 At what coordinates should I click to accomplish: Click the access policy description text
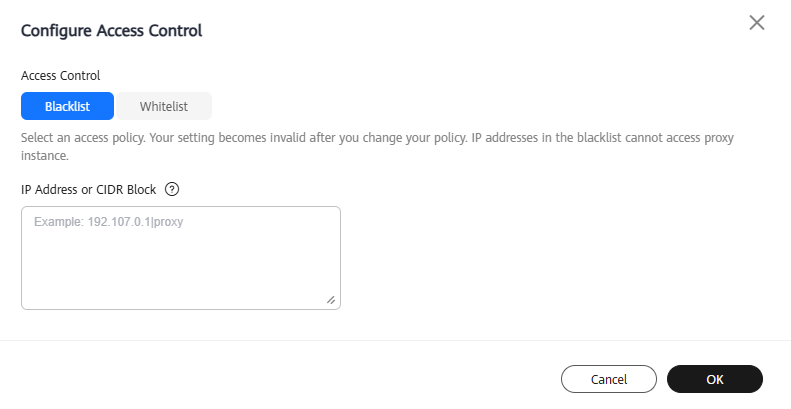tap(377, 147)
